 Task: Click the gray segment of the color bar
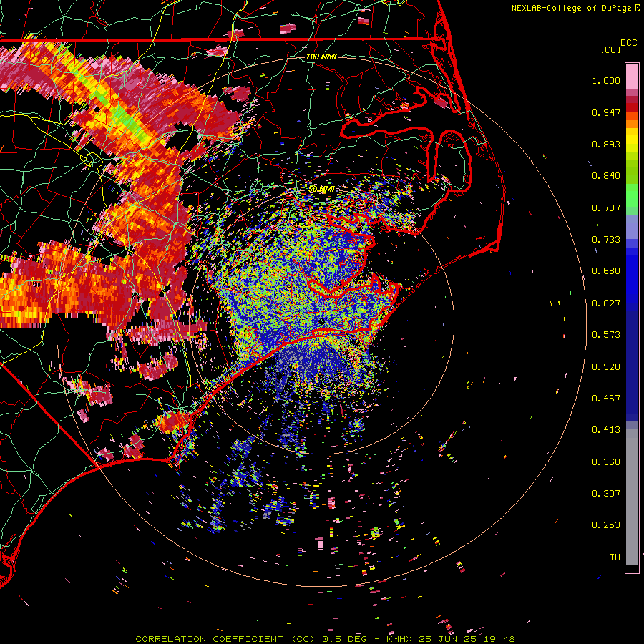tap(632, 497)
